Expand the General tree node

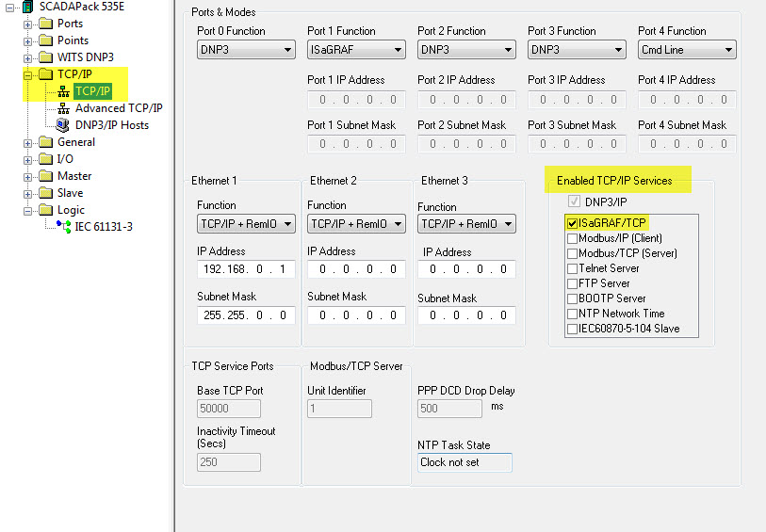pyautogui.click(x=28, y=143)
